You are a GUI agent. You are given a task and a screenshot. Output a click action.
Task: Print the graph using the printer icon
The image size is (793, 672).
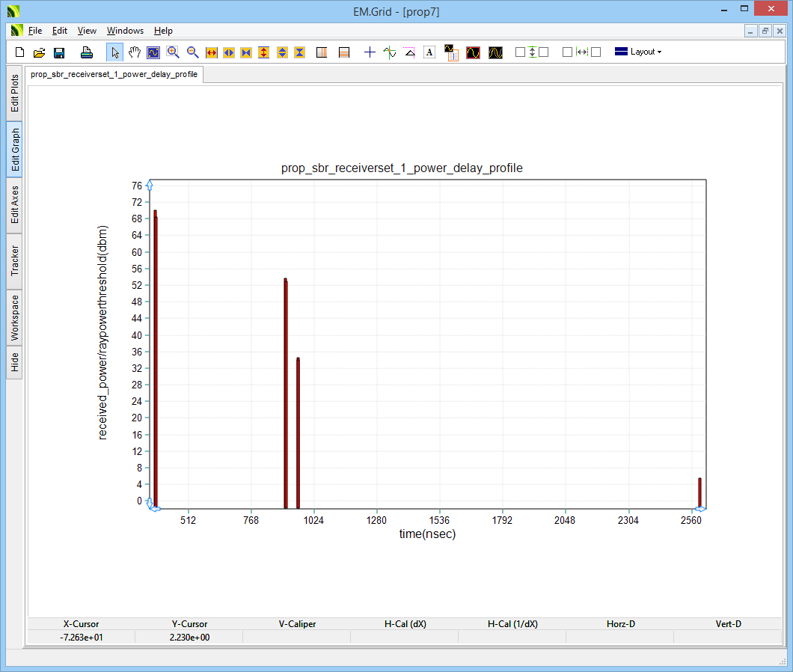tap(87, 52)
